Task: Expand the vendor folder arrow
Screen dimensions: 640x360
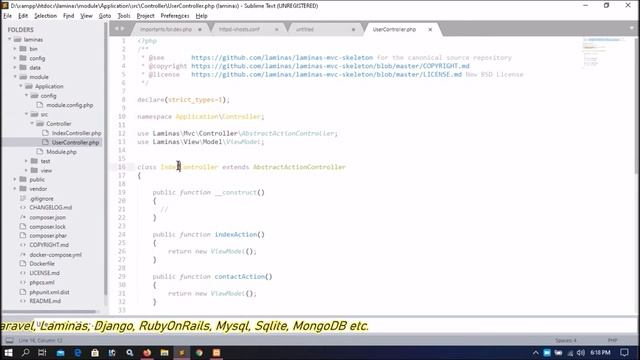Action: 15,189
